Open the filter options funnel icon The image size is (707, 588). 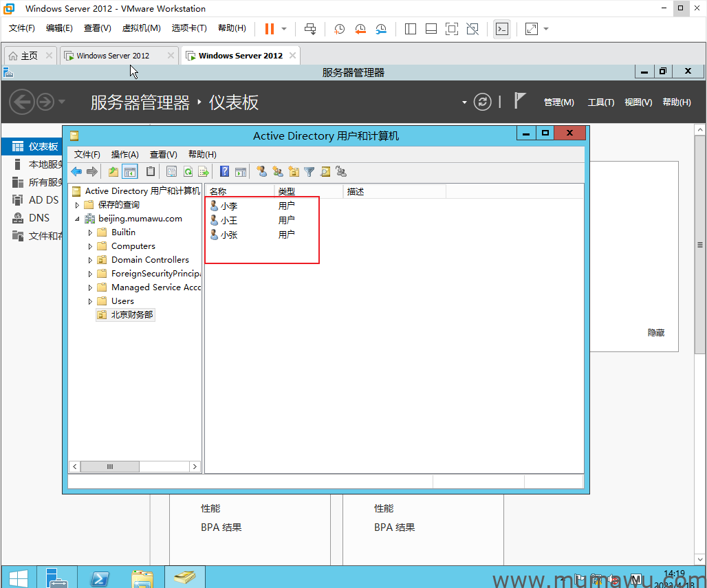[x=309, y=172]
